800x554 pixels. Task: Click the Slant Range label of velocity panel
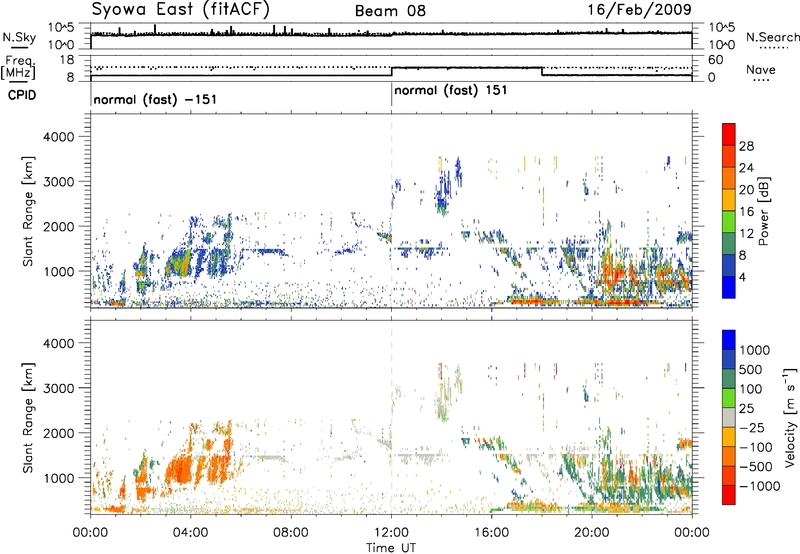click(28, 418)
